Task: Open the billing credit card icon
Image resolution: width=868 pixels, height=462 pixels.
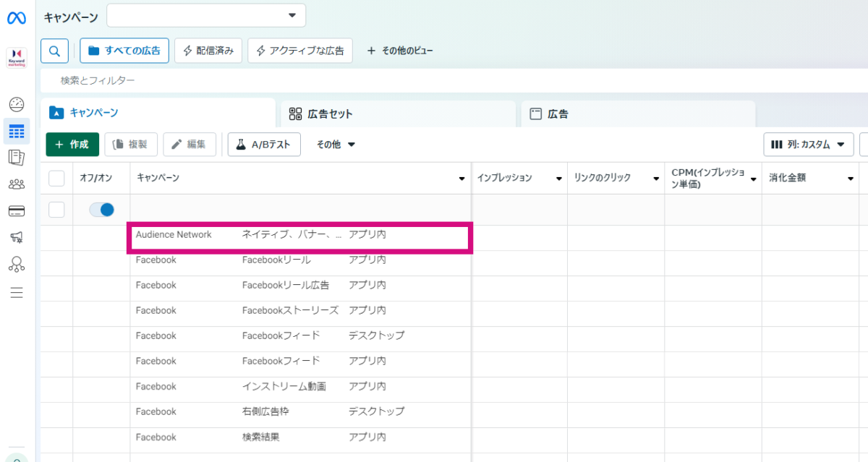Action: coord(17,211)
